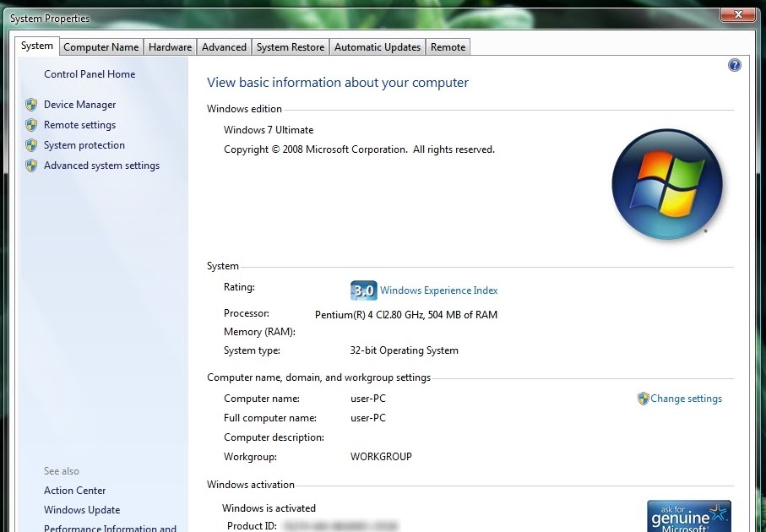Select the Remote tab
This screenshot has width=766, height=532.
pyautogui.click(x=448, y=46)
